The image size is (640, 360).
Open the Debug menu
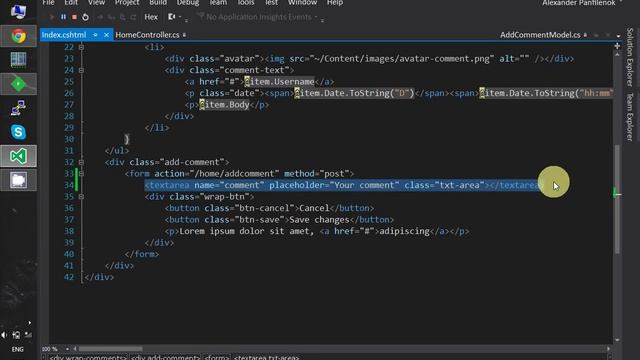188,3
